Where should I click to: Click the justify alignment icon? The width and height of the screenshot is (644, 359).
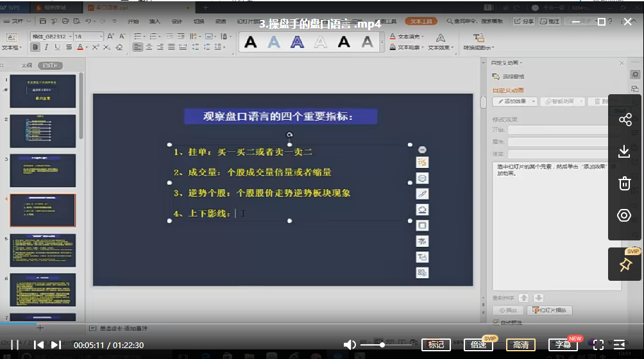point(171,47)
